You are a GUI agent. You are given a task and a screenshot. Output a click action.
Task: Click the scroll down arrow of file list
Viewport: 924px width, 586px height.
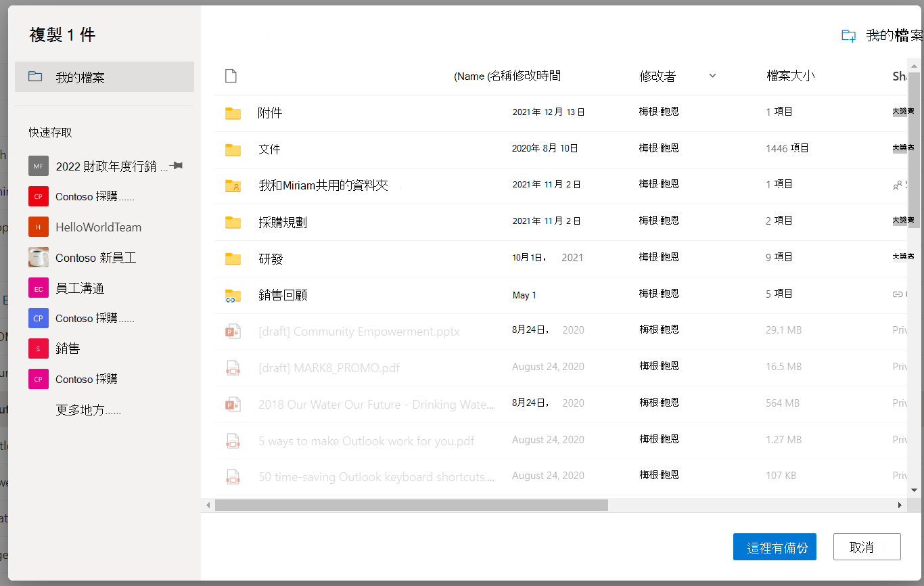click(x=914, y=489)
